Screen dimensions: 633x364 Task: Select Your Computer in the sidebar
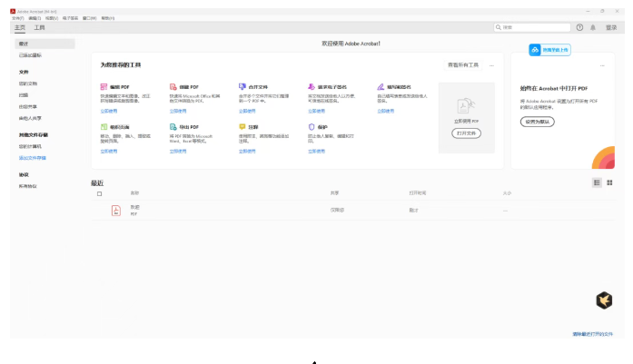coord(30,146)
